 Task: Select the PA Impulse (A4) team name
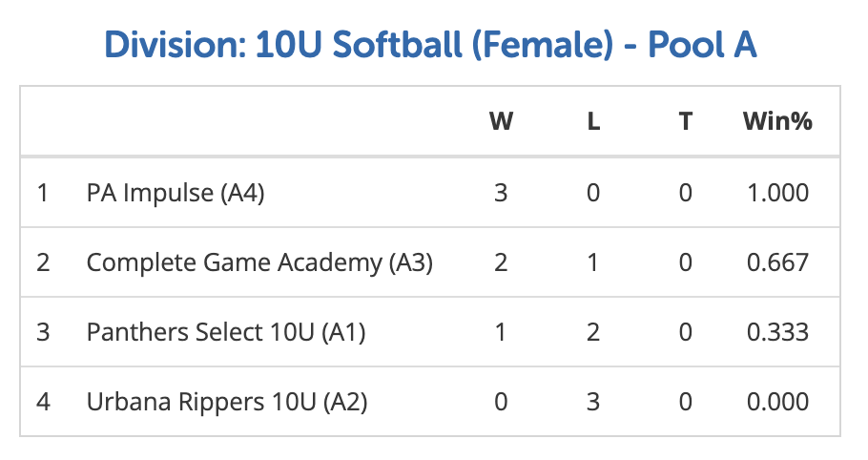pyautogui.click(x=176, y=193)
